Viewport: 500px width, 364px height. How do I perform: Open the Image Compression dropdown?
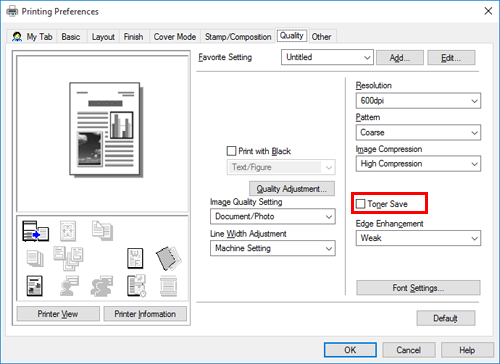pos(418,164)
